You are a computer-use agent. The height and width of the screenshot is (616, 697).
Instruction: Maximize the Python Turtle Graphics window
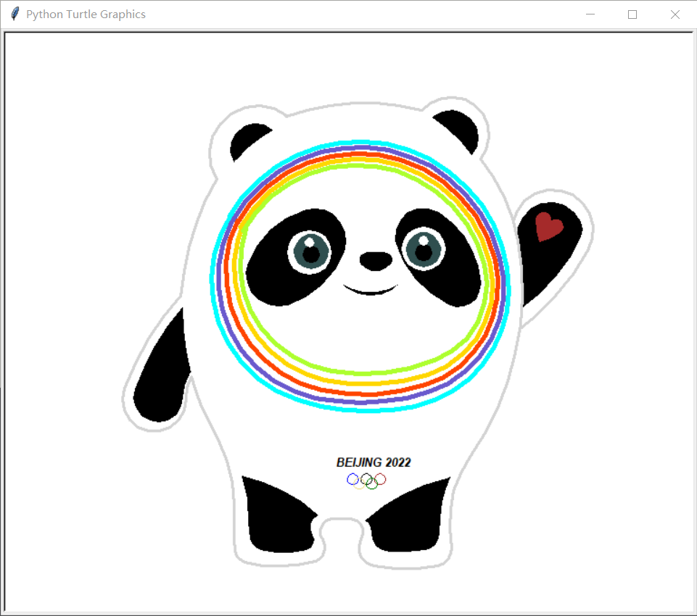point(632,14)
